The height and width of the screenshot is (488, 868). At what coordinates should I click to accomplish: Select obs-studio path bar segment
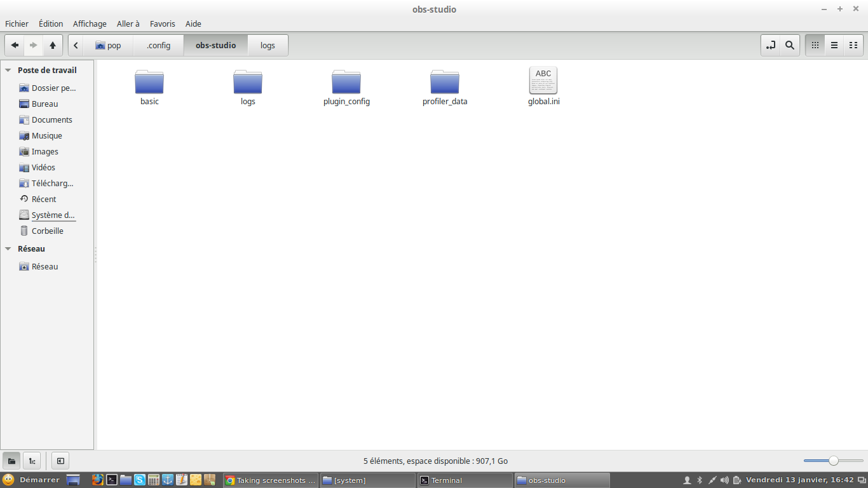pyautogui.click(x=216, y=45)
